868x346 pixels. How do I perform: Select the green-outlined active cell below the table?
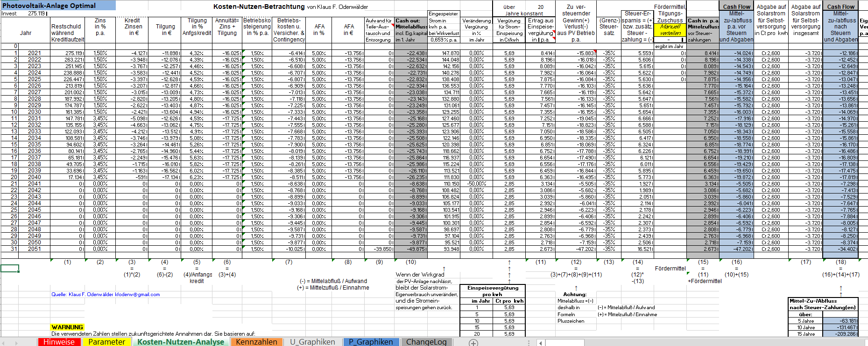pos(10,268)
